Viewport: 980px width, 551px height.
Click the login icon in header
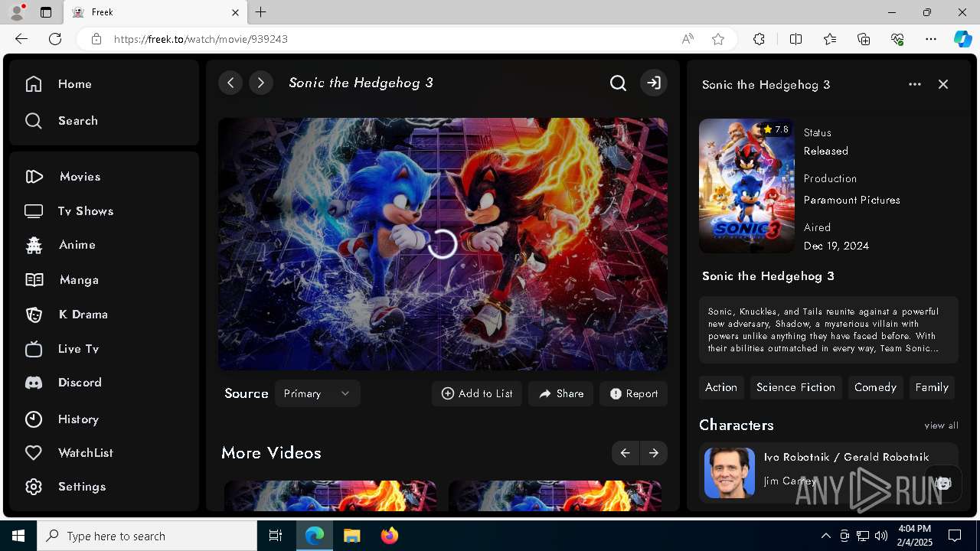[x=653, y=83]
